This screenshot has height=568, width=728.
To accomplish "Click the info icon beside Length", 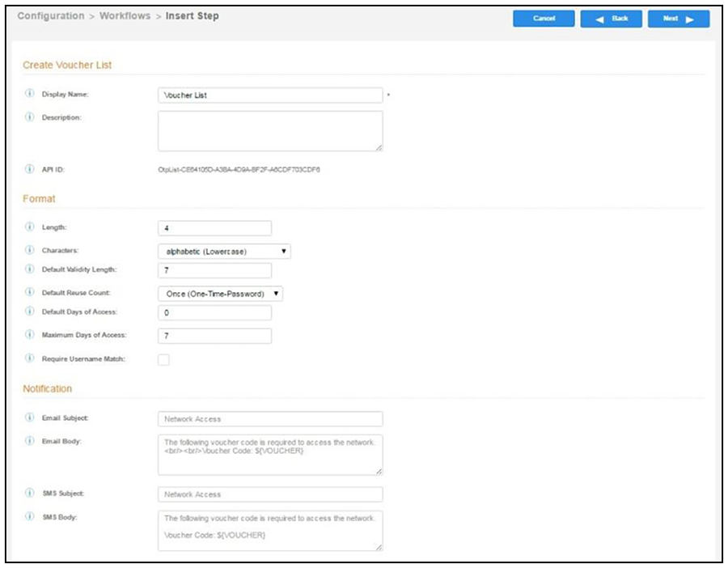I will coord(29,227).
